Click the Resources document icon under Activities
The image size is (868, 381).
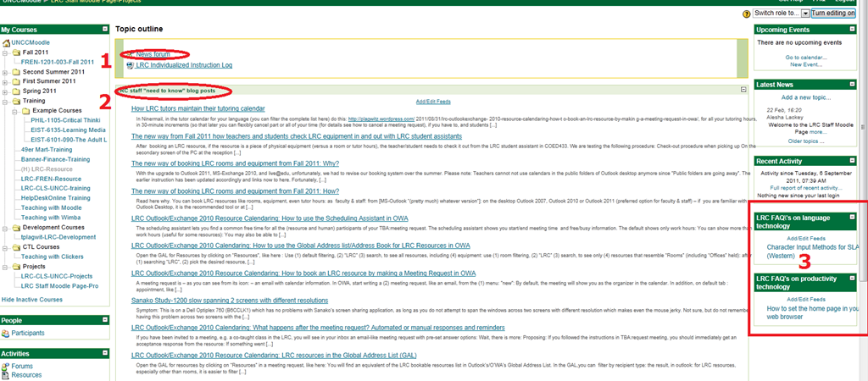[6, 375]
